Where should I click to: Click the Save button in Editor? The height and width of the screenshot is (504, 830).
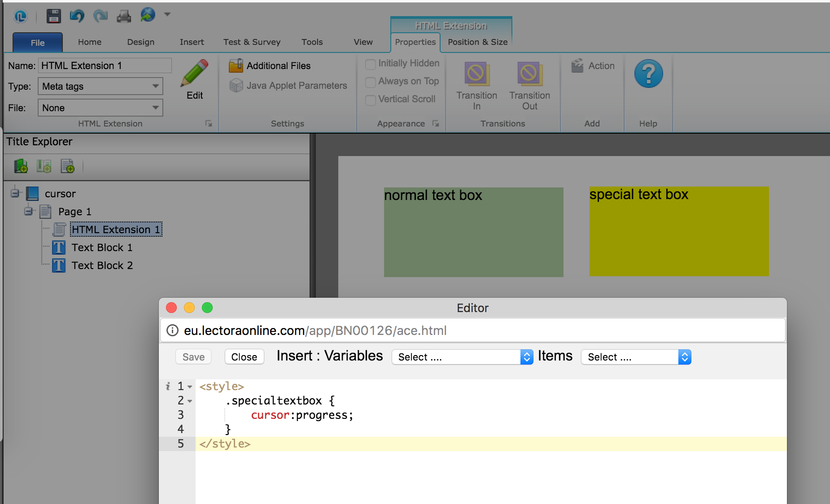coord(193,357)
